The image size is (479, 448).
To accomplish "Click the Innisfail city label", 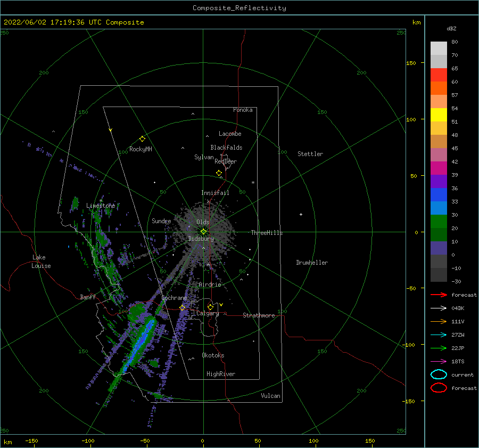I will tap(215, 193).
